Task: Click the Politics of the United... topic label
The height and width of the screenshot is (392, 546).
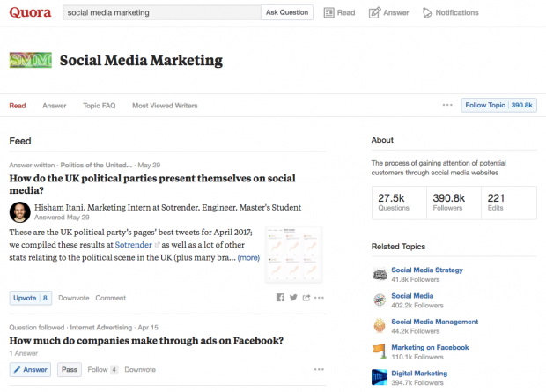Action: 96,165
